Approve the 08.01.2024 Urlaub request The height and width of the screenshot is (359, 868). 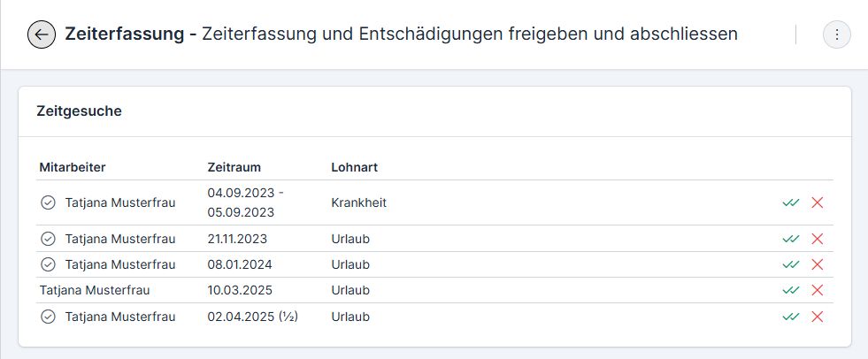click(790, 265)
